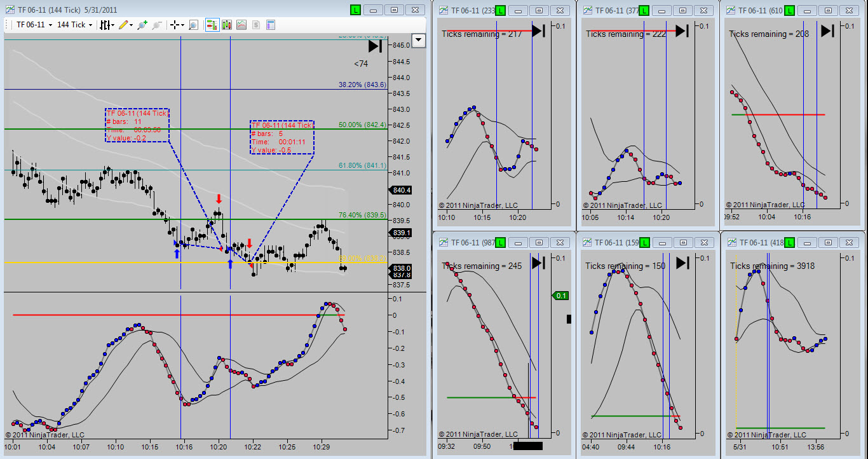This screenshot has height=459, width=868.
Task: Open the chart bar style menu
Action: click(x=107, y=25)
